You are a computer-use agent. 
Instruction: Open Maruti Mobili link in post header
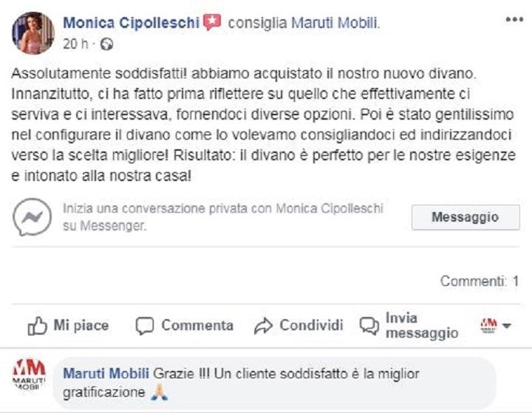335,23
